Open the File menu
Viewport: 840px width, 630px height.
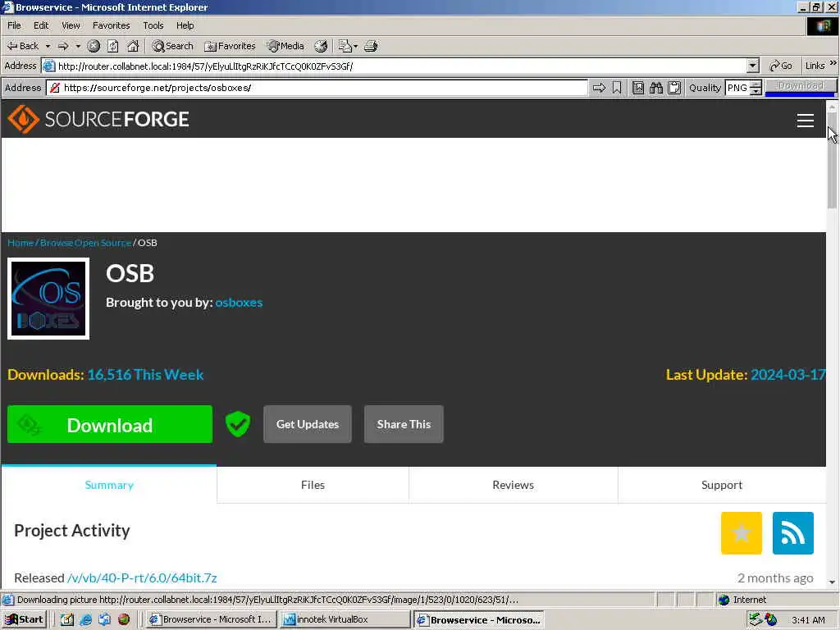click(x=15, y=25)
